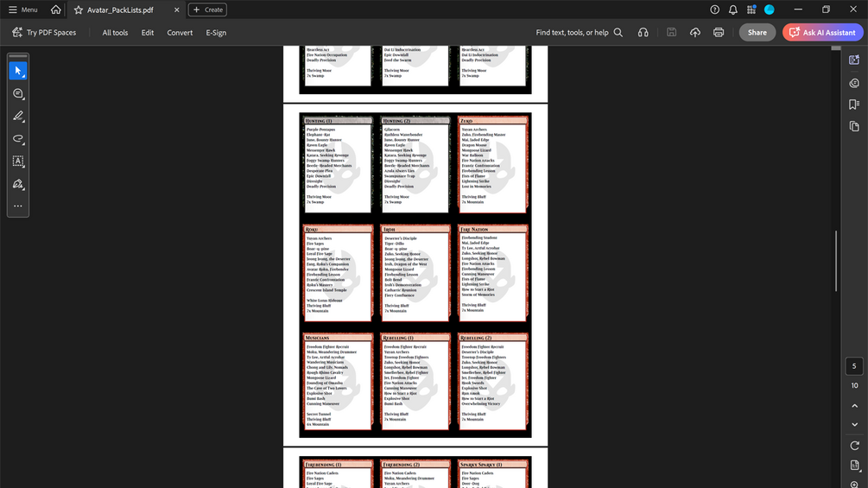
Task: Open the comments panel icon in right rail
Action: point(854,83)
